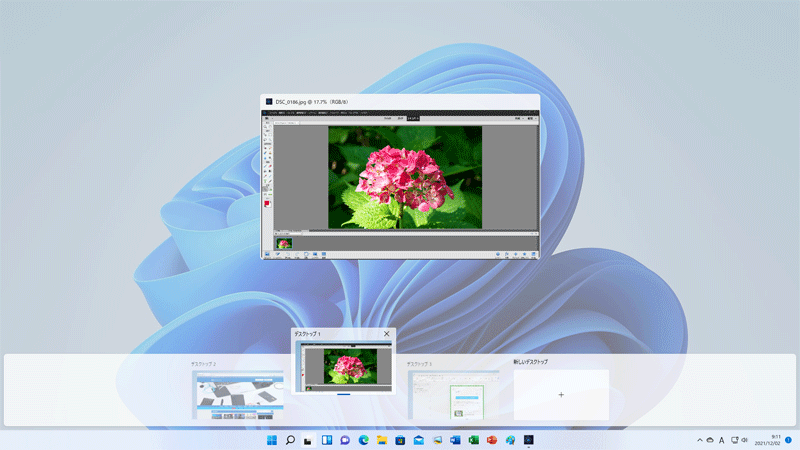Click the Task View taskbar icon
The width and height of the screenshot is (800, 450).
point(308,440)
